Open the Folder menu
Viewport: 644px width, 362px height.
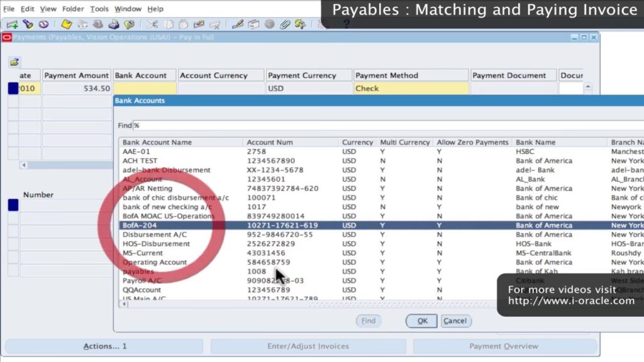(73, 9)
